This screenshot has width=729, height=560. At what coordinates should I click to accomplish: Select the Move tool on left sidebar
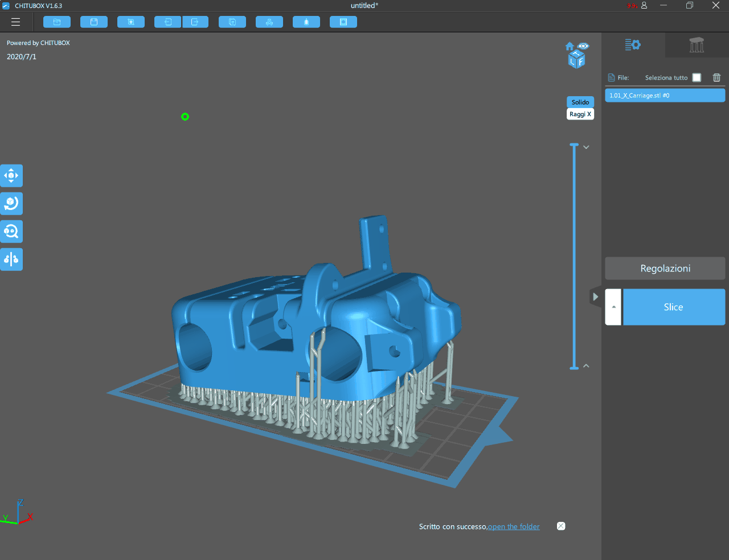(x=11, y=176)
